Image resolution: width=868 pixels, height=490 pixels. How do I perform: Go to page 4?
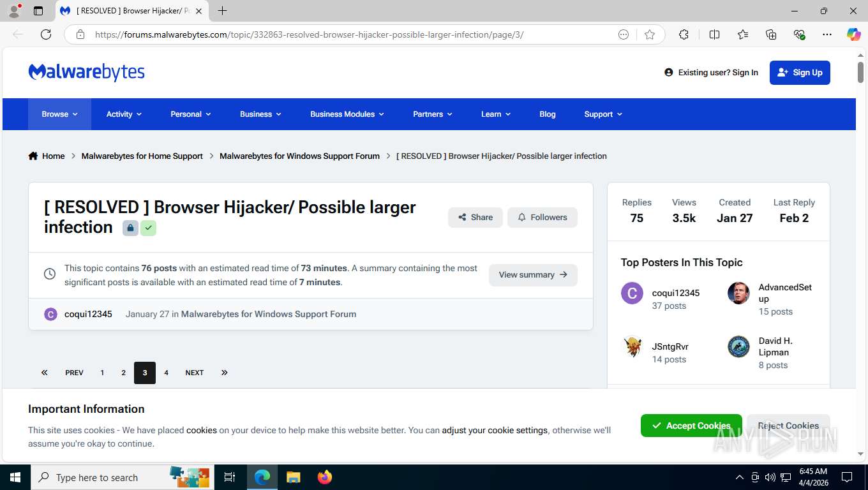click(x=166, y=373)
